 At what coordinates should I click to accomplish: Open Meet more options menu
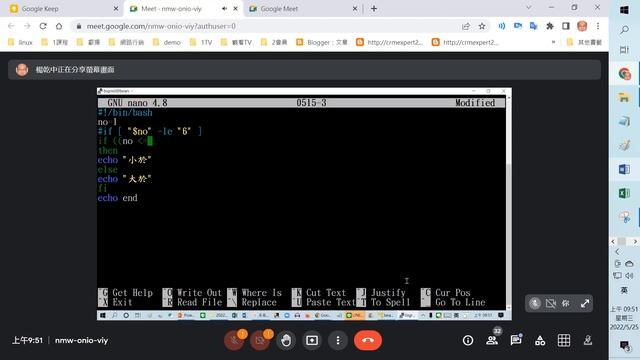338,340
